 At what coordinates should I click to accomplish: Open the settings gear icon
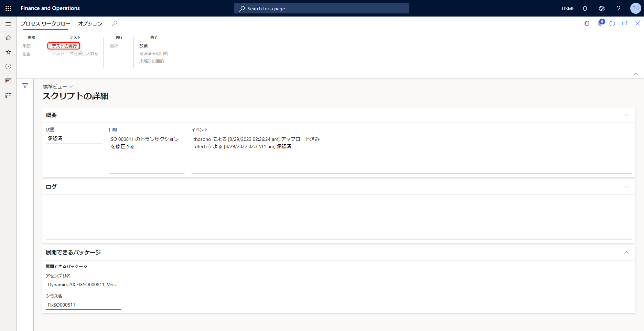point(602,8)
